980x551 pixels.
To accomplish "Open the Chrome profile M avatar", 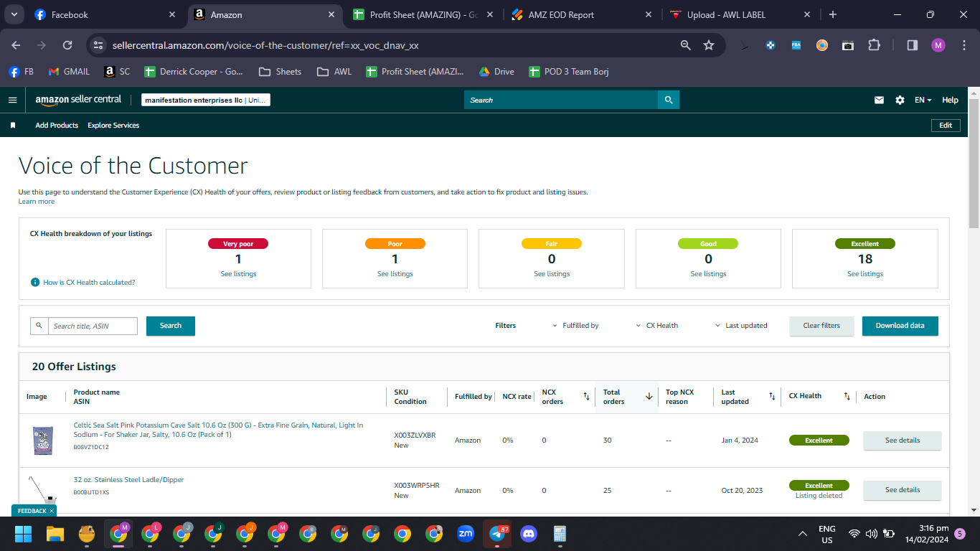I will pos(938,45).
